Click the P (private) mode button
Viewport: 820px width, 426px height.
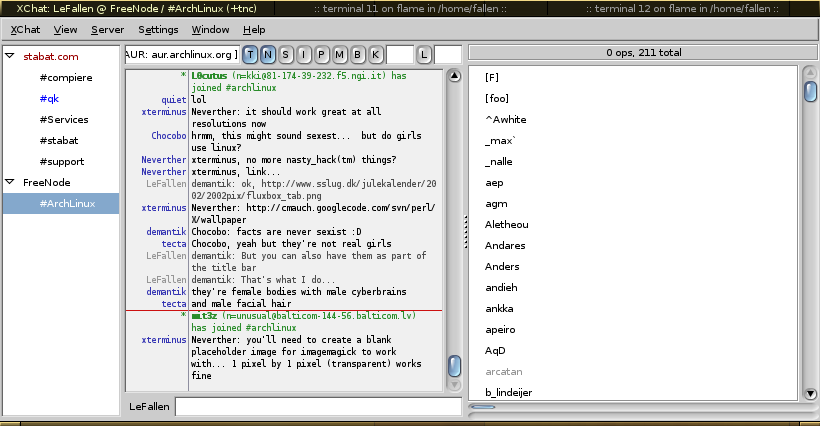(322, 53)
